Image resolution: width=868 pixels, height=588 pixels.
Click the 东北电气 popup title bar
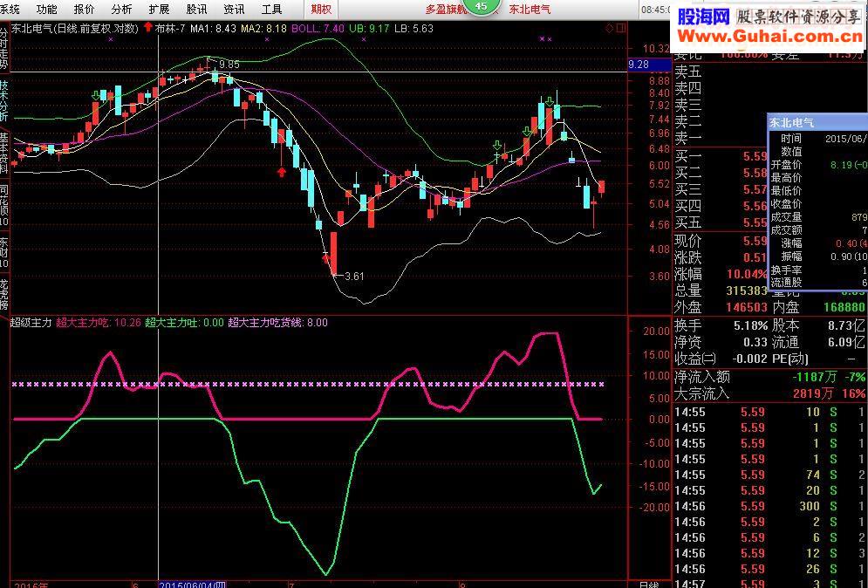click(x=817, y=122)
